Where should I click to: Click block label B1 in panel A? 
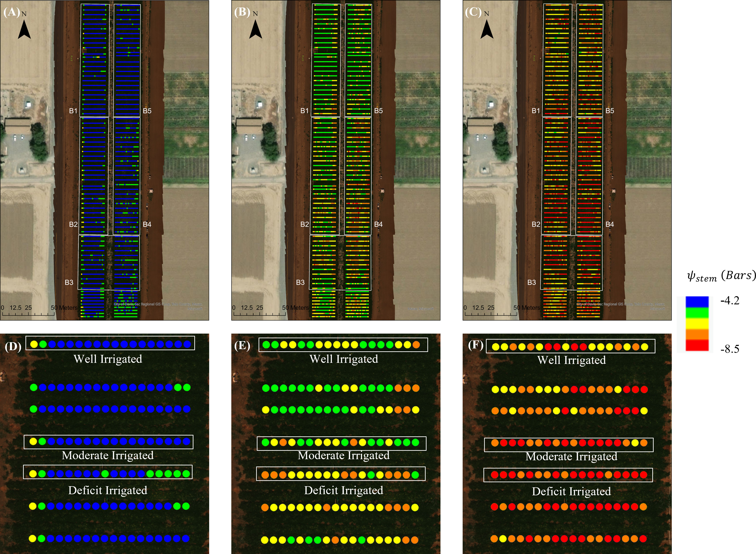coord(73,111)
